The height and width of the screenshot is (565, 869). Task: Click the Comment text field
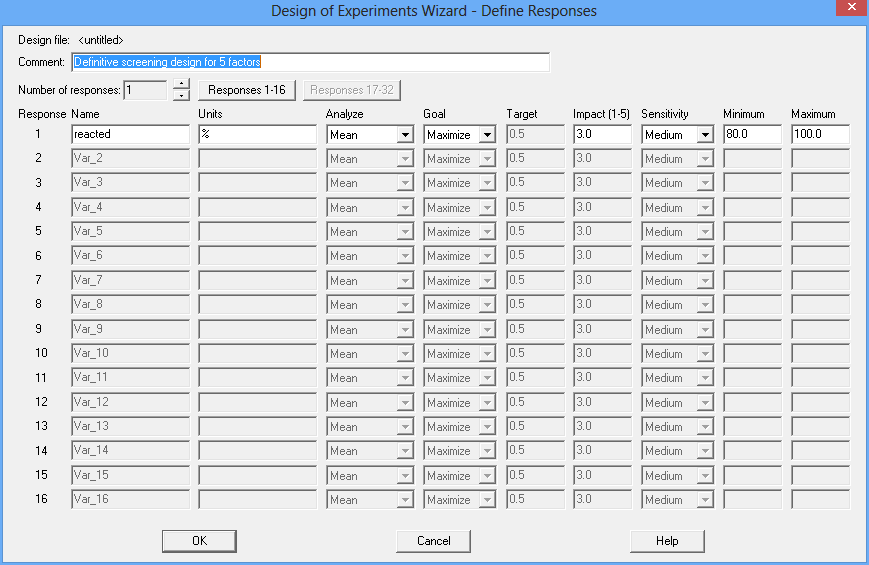310,62
